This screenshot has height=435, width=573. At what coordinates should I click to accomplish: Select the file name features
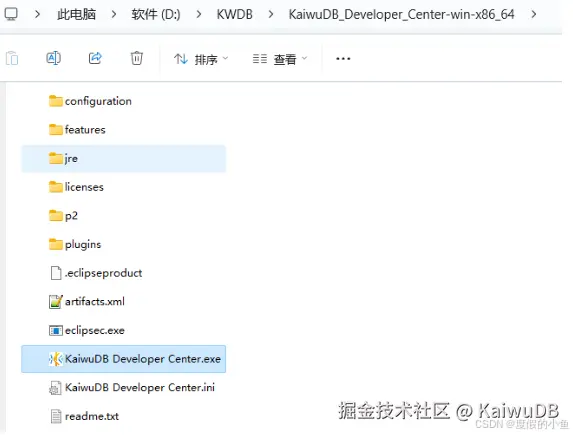(85, 130)
